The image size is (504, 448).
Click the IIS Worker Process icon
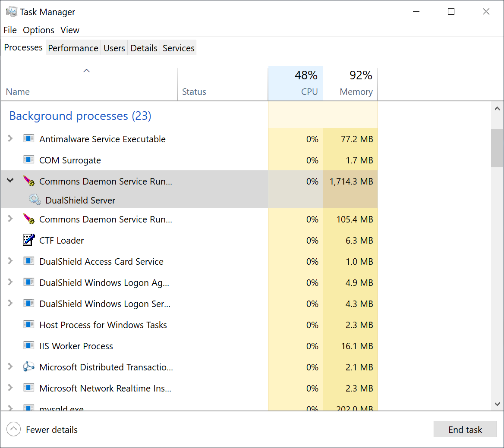tap(29, 346)
